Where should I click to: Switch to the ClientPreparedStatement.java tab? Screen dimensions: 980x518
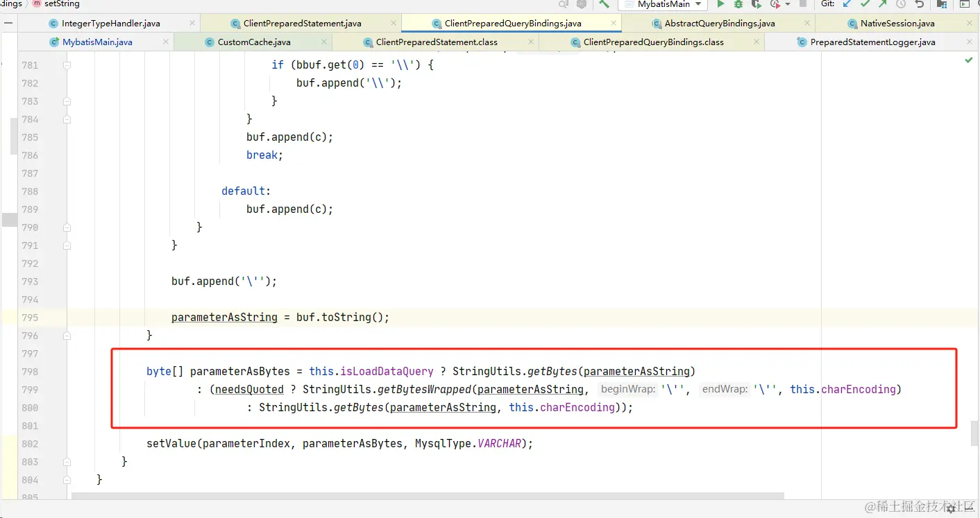302,23
